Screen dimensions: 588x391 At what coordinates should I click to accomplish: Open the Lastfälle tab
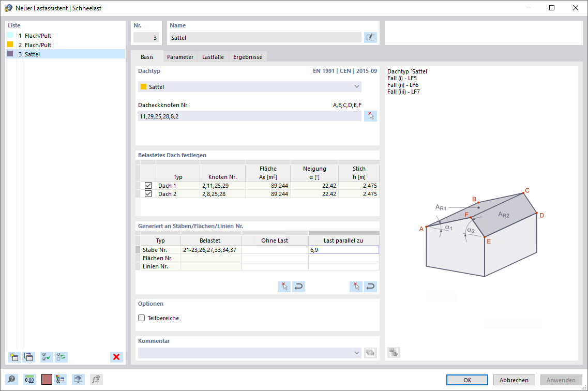(213, 56)
